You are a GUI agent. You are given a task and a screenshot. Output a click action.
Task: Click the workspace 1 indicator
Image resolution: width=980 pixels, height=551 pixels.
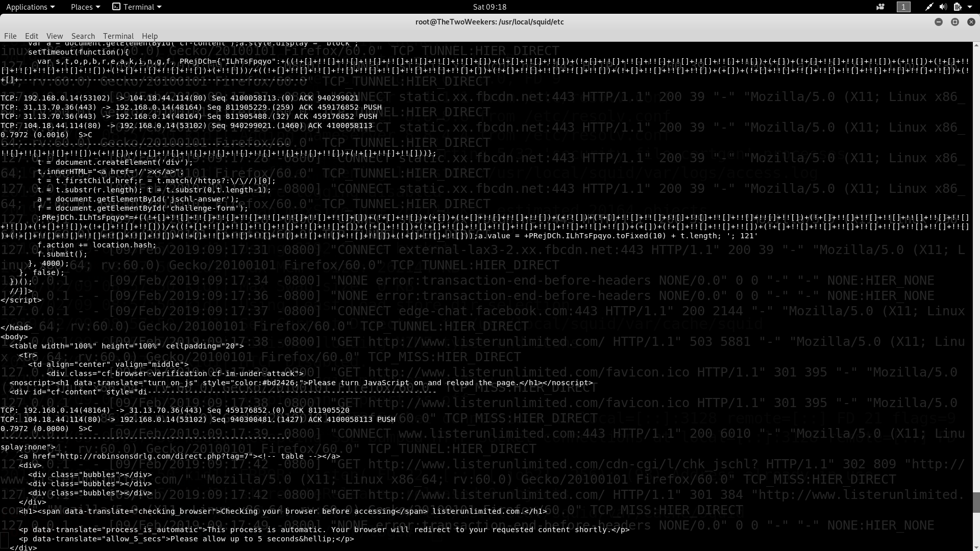(903, 7)
